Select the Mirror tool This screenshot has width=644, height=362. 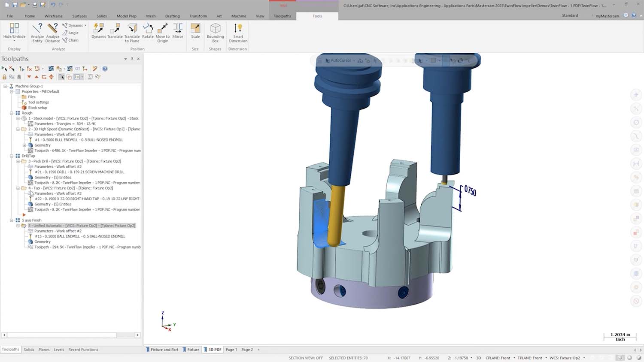point(178,31)
